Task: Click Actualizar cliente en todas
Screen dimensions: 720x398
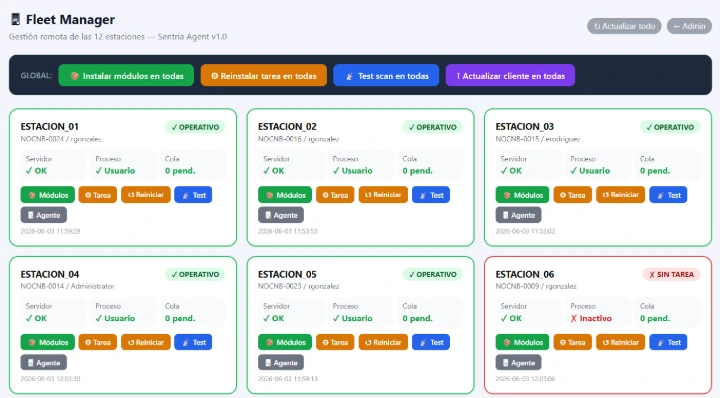Action: coord(510,76)
